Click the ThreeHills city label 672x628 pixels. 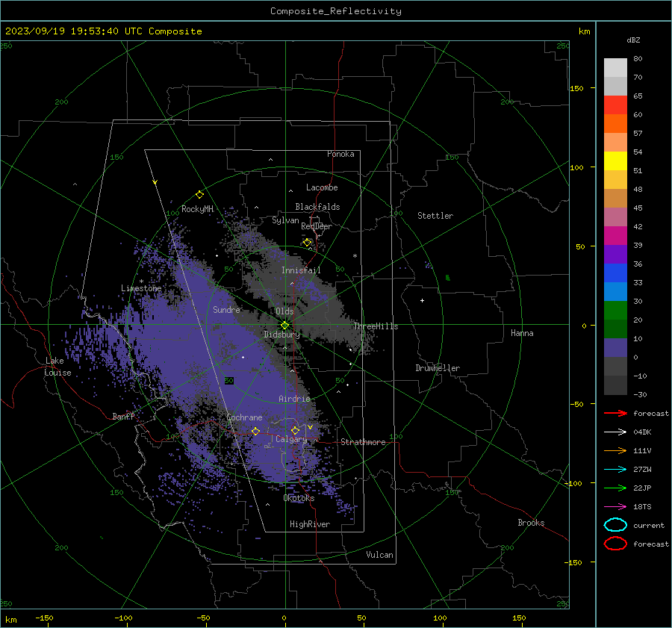click(x=376, y=326)
